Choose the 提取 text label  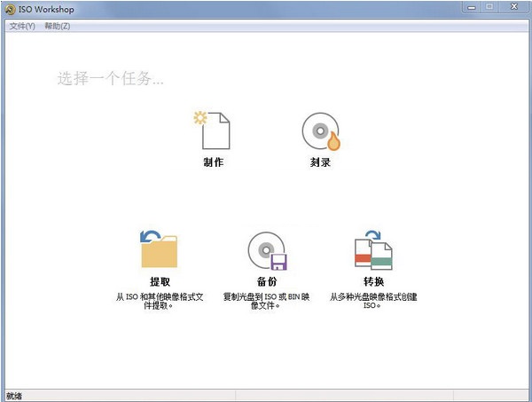tap(160, 281)
